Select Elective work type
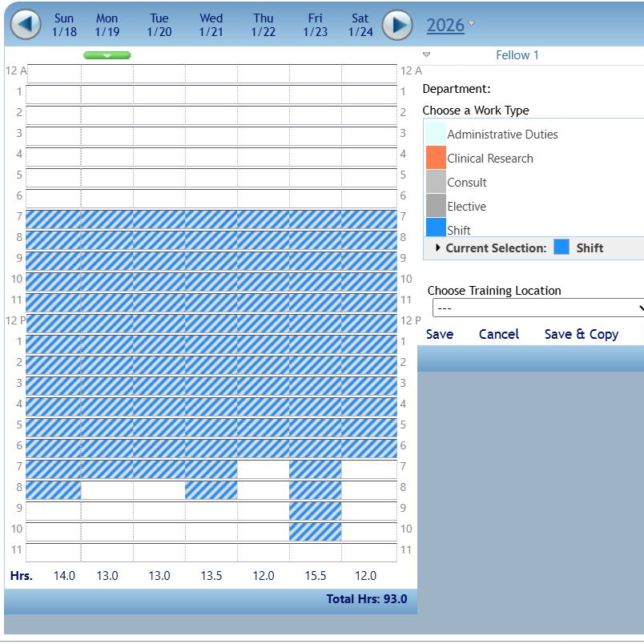Screen dimensions: 644x644 pyautogui.click(x=466, y=206)
